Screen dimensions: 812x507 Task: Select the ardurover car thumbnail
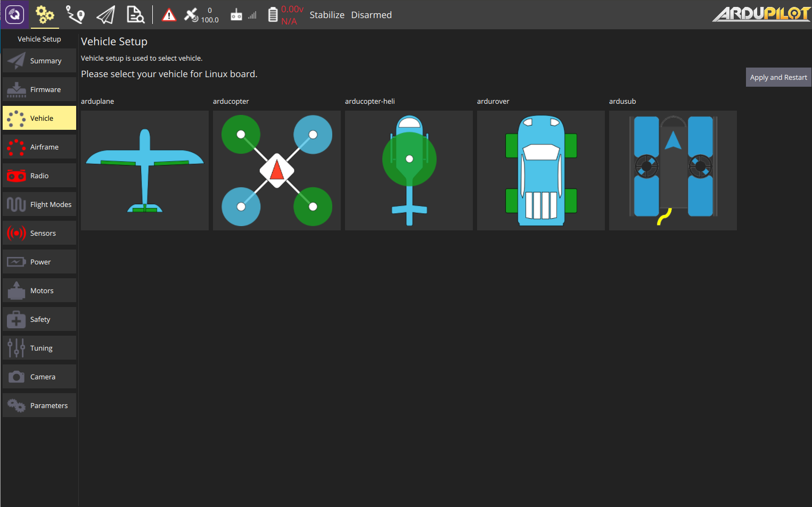[x=541, y=170]
